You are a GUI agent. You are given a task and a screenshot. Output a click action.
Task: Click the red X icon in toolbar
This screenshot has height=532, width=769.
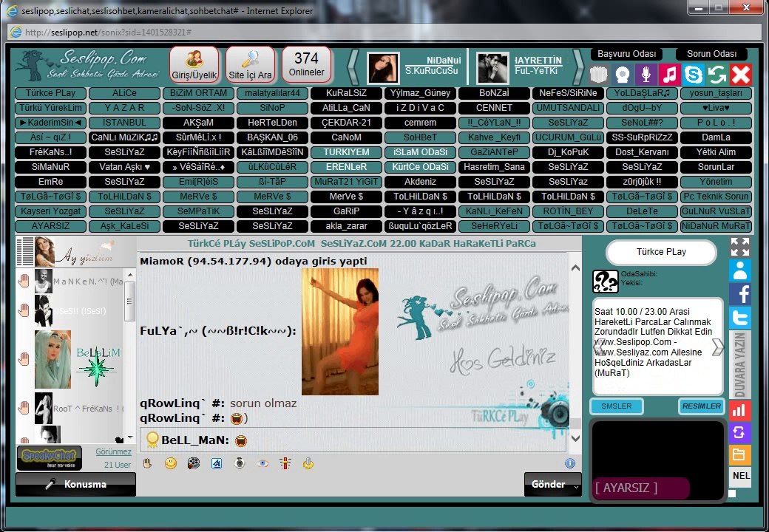[x=741, y=75]
